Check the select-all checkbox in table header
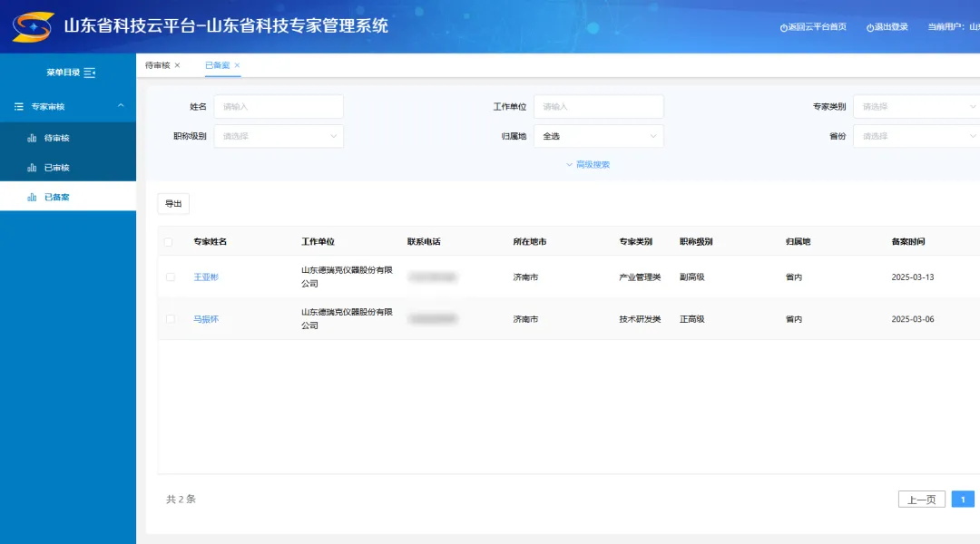The height and width of the screenshot is (544, 980). pyautogui.click(x=170, y=241)
